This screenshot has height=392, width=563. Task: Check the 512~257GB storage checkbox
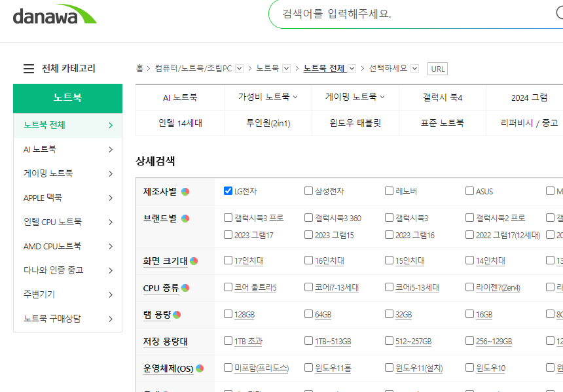tap(389, 340)
